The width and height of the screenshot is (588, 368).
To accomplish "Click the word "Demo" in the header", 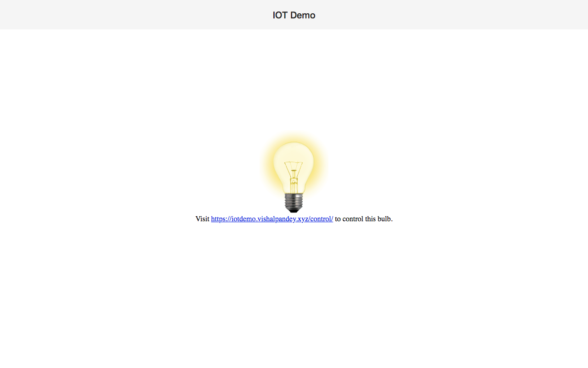I will [303, 15].
